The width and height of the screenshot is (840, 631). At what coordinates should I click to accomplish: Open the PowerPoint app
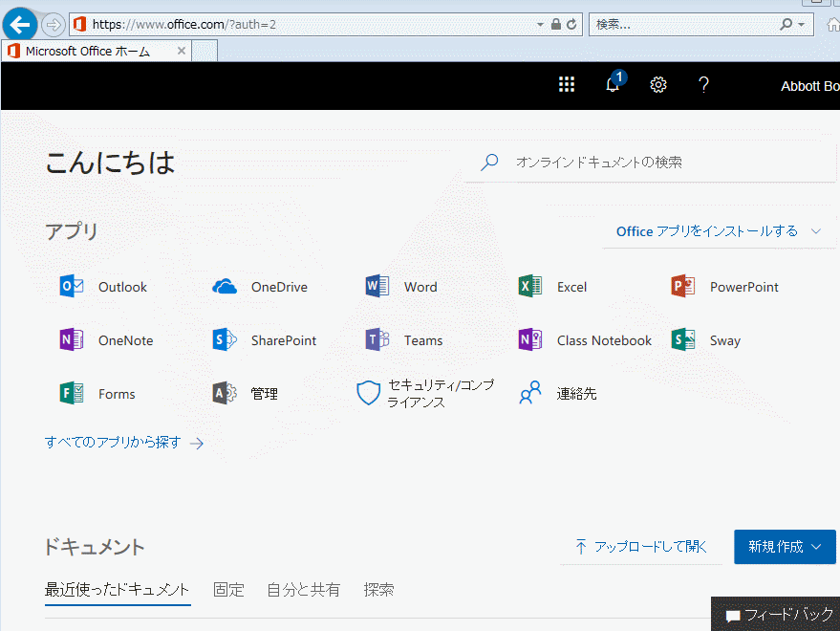coord(724,287)
